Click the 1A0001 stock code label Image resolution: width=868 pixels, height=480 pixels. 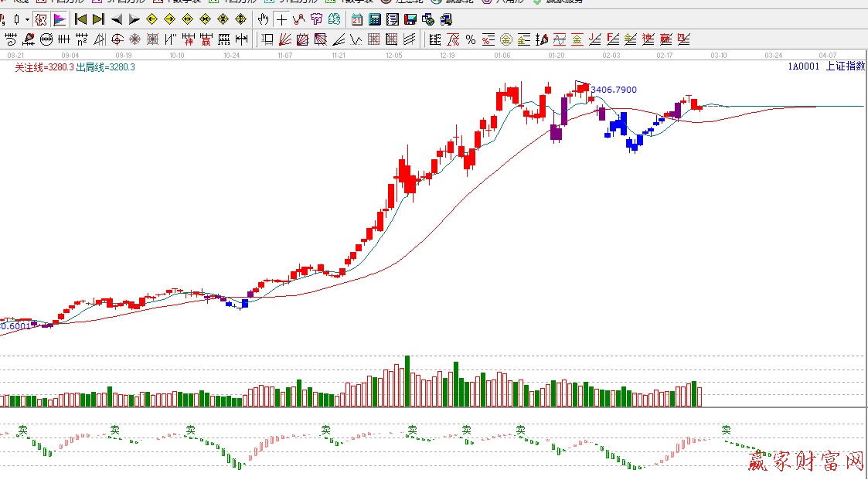(x=803, y=66)
